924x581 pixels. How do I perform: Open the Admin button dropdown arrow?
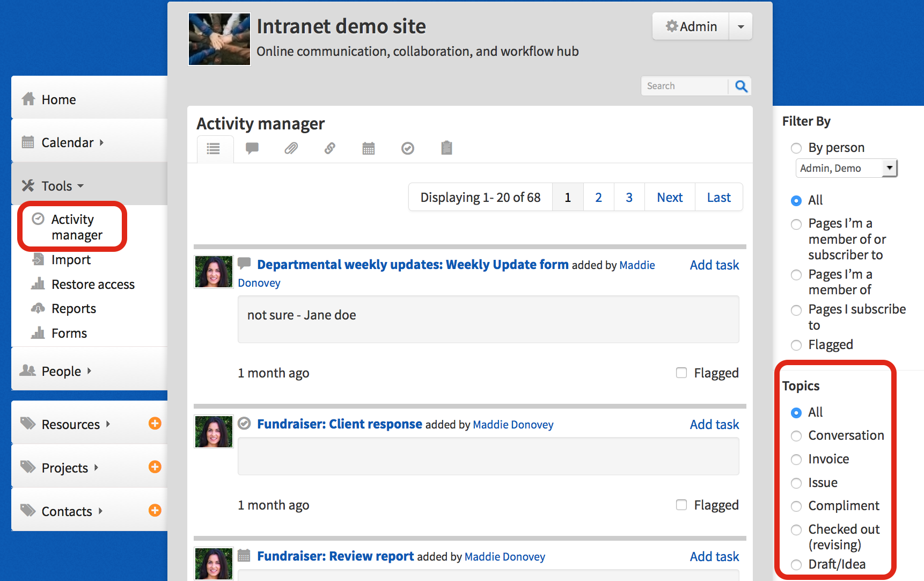[x=740, y=27]
